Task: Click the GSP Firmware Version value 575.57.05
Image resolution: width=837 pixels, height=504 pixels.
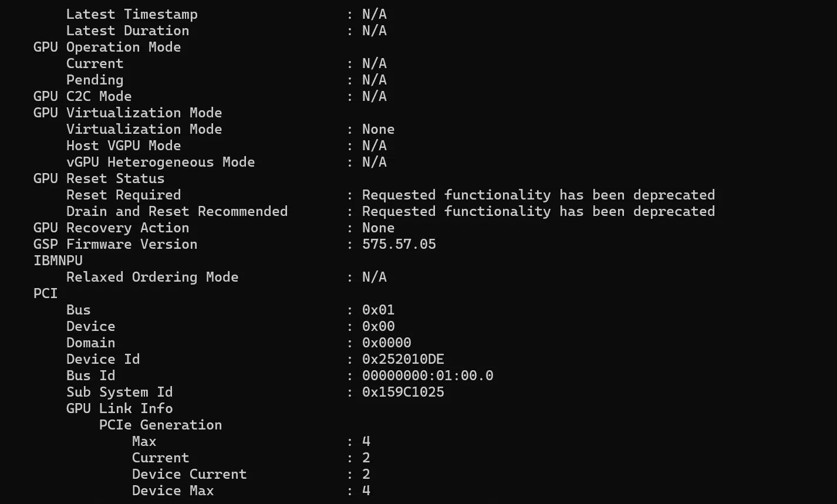Action: pyautogui.click(x=399, y=244)
